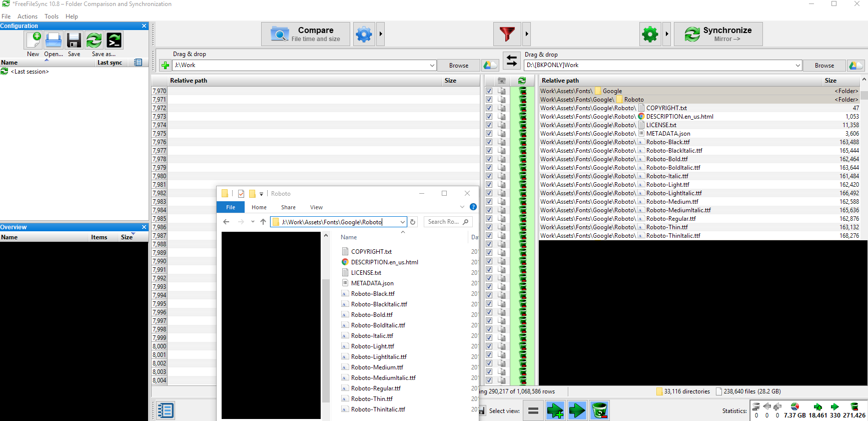The image size is (868, 421).
Task: Click the Explorer address path field
Action: pos(339,222)
